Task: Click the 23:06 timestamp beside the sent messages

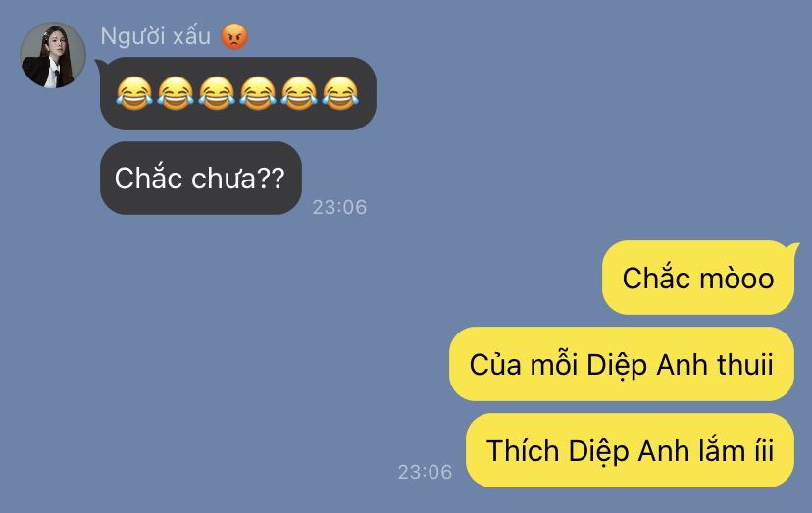Action: [426, 472]
